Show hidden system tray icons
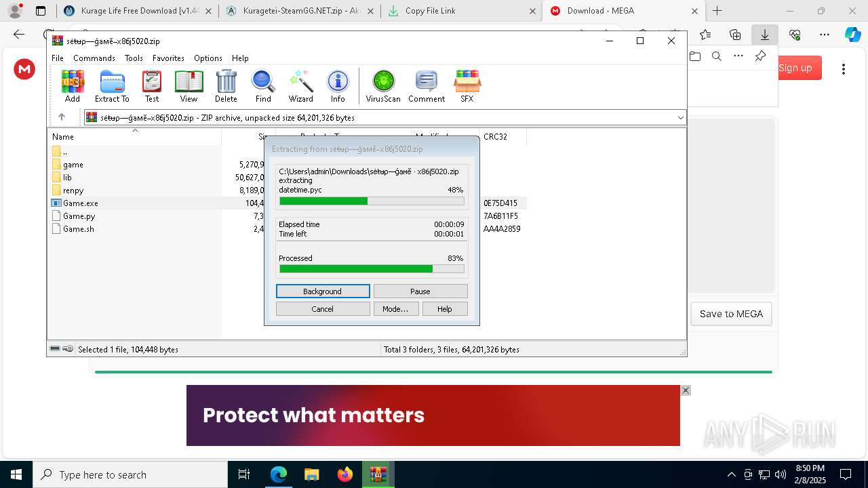 point(731,474)
